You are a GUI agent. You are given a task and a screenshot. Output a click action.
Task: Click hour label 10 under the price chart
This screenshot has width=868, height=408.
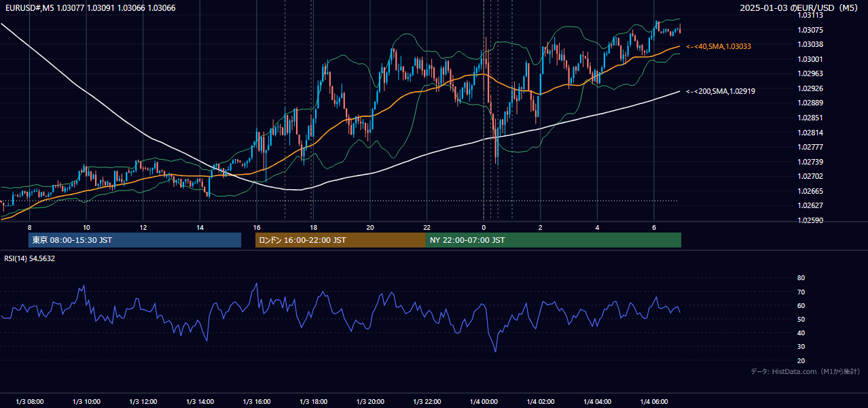coord(86,226)
